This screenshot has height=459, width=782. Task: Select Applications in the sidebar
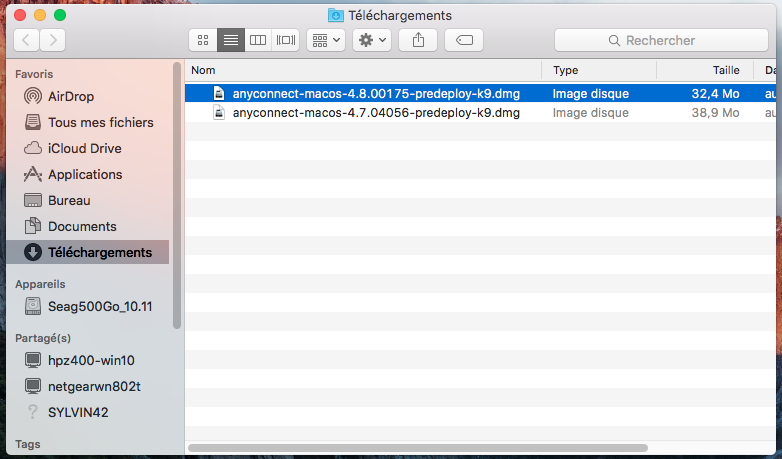point(85,174)
